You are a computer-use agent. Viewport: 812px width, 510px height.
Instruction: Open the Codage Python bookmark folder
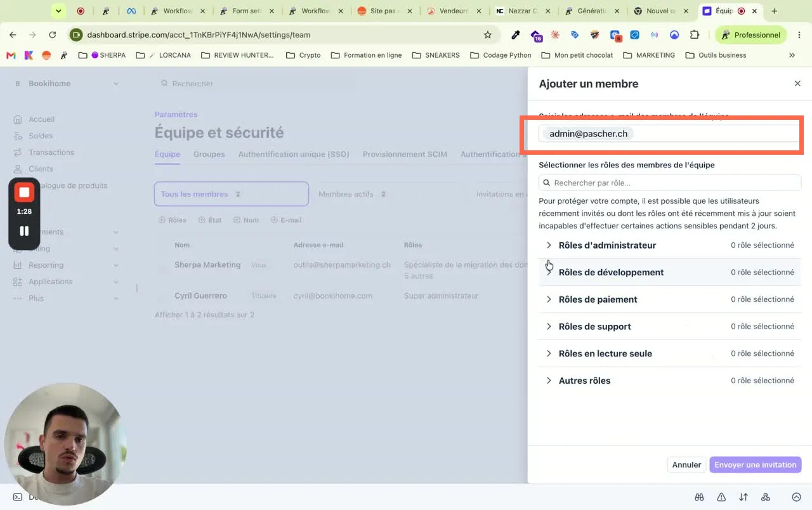(x=501, y=55)
